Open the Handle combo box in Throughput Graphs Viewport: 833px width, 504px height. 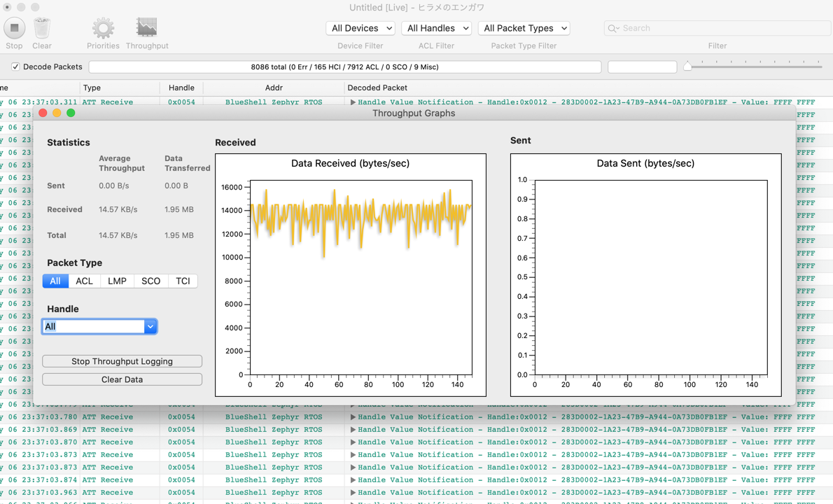99,326
